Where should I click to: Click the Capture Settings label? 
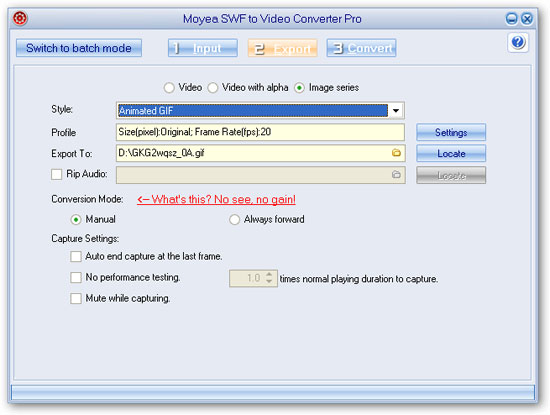click(85, 239)
